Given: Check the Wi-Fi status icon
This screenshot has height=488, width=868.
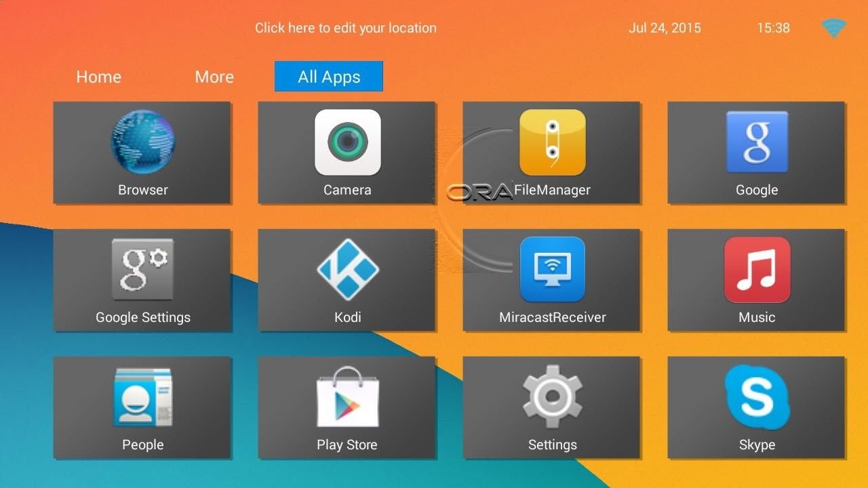Looking at the screenshot, I should pos(833,28).
